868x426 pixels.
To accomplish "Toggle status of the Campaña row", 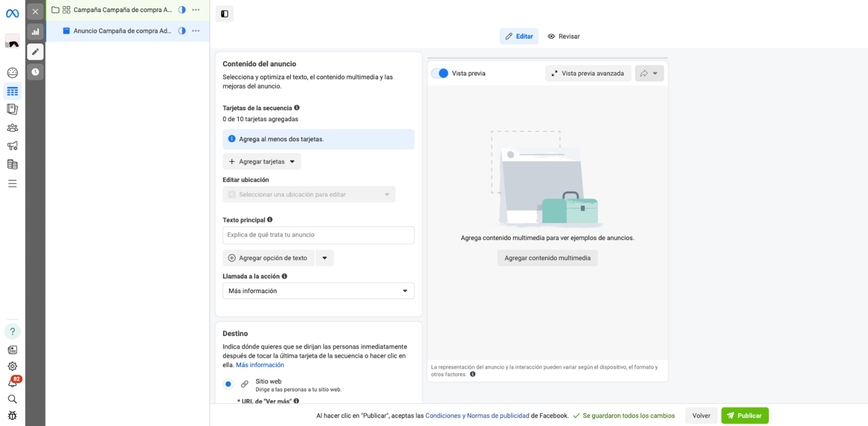I will pos(182,10).
